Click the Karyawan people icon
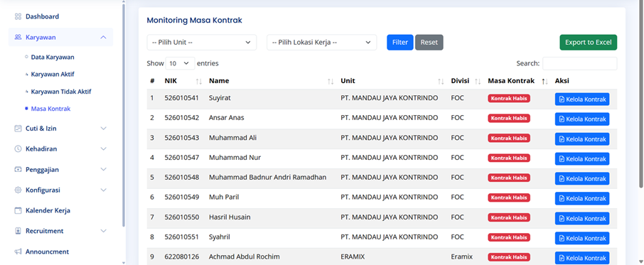The width and height of the screenshot is (644, 265). pos(18,37)
